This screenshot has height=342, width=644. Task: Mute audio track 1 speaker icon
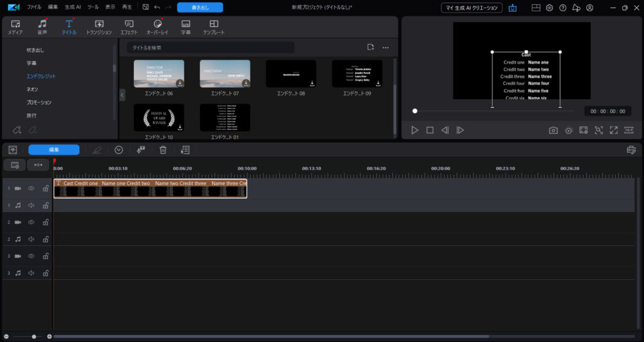[31, 205]
